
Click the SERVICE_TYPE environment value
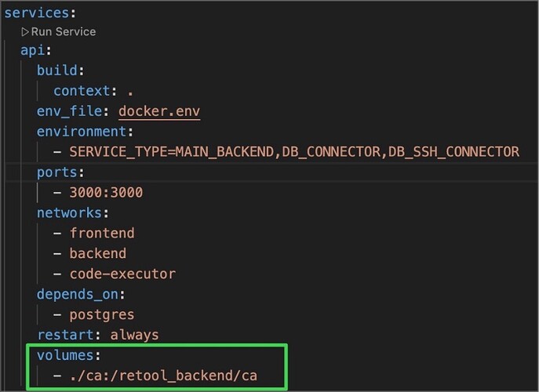tap(294, 151)
